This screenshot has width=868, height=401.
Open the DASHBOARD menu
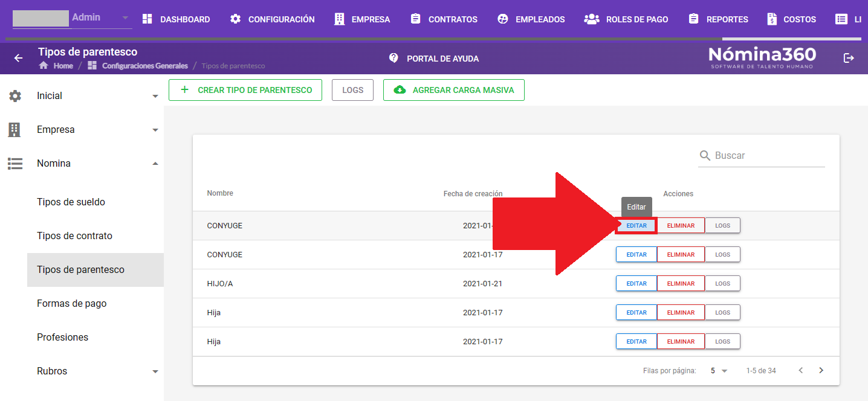(176, 19)
